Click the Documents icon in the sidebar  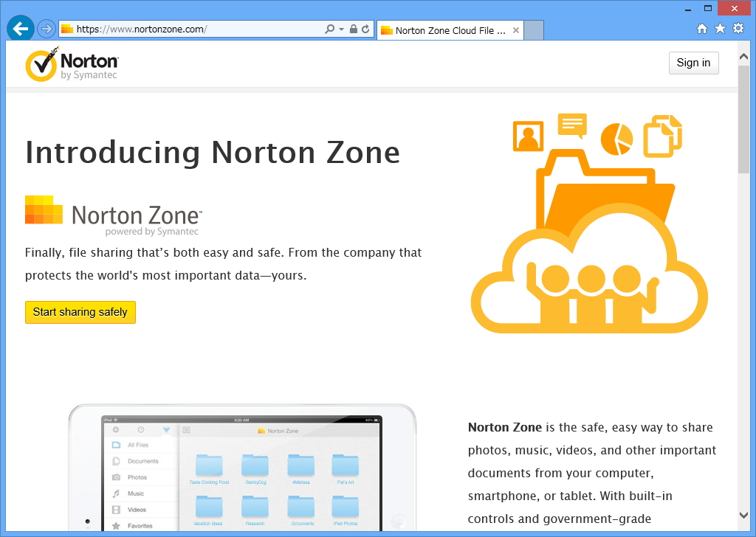coord(115,461)
